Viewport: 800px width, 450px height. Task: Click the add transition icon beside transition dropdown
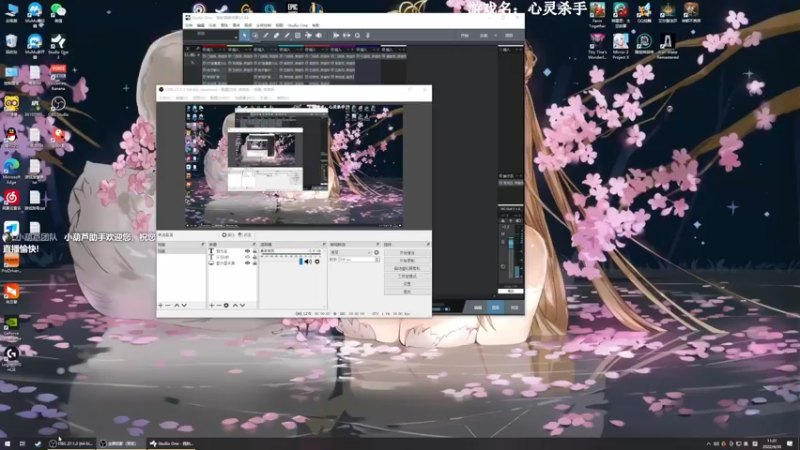(x=377, y=253)
